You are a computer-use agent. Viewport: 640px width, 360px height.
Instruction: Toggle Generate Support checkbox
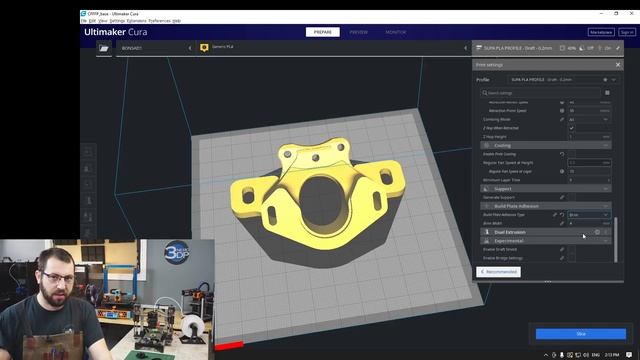pos(571,197)
